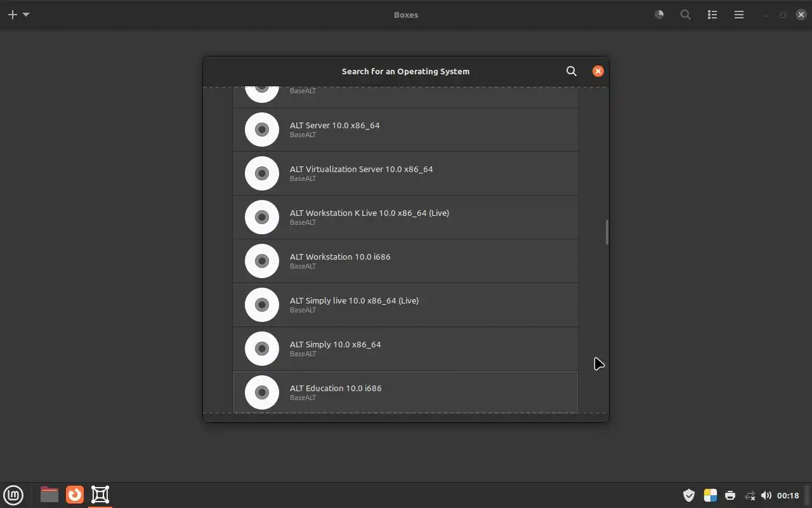Image resolution: width=812 pixels, height=508 pixels.
Task: Open the Linux Mint start menu
Action: point(13,495)
